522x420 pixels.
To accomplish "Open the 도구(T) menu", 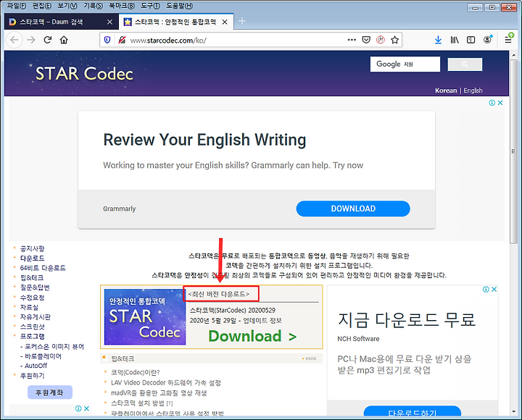I will 150,6.
